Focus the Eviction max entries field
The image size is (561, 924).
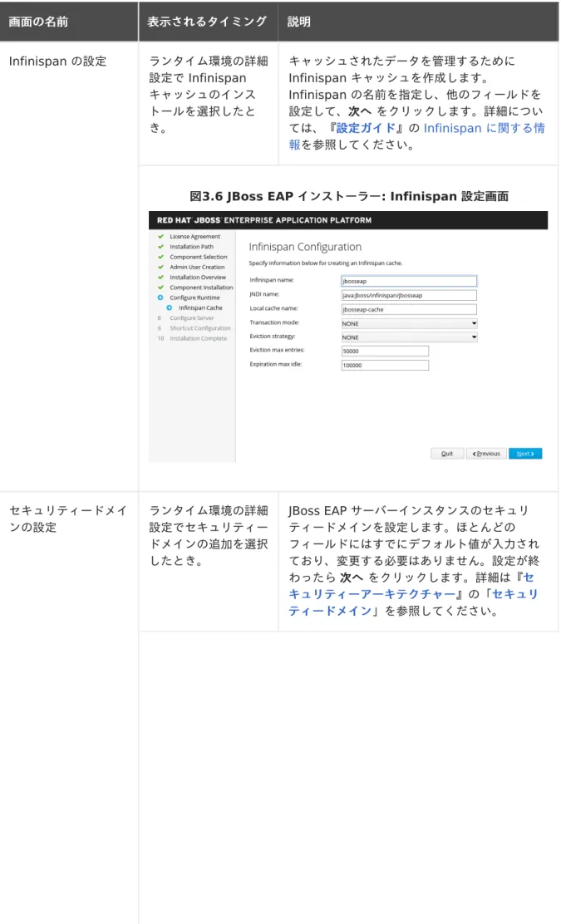coord(385,351)
